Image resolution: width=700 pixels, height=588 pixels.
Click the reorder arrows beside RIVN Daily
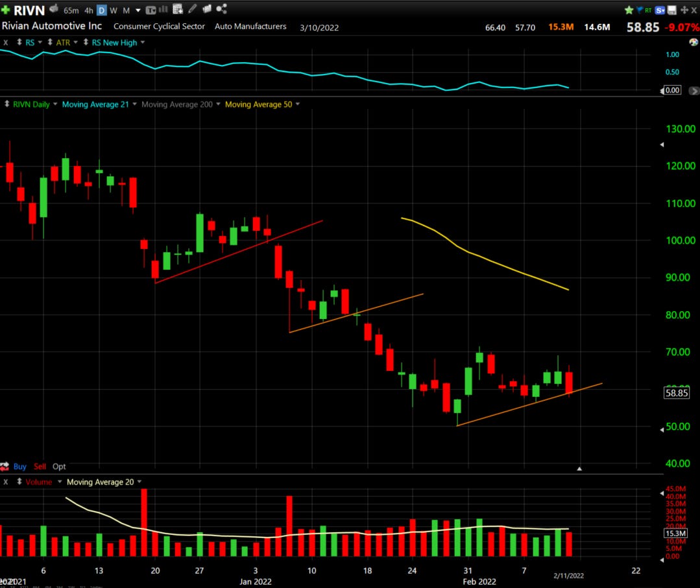(7, 104)
